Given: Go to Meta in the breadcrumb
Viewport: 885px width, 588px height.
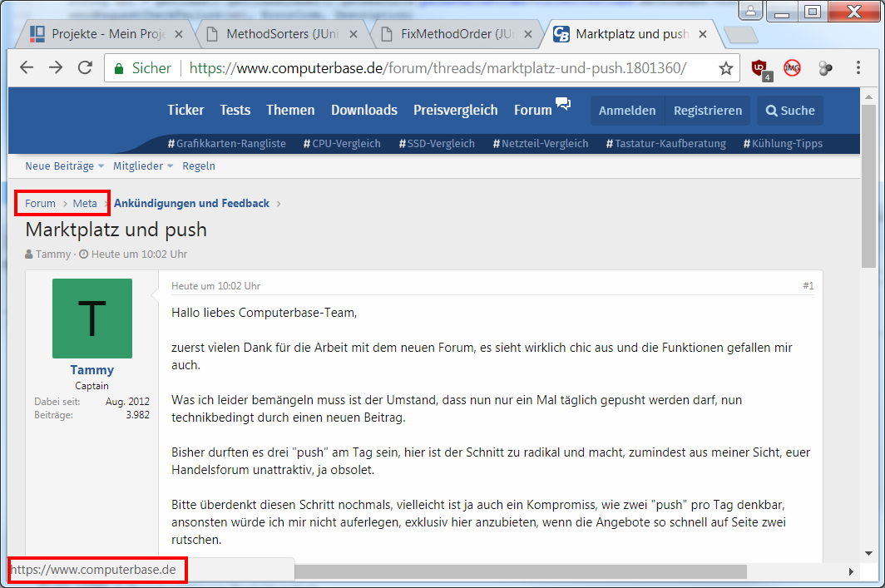Looking at the screenshot, I should [85, 203].
